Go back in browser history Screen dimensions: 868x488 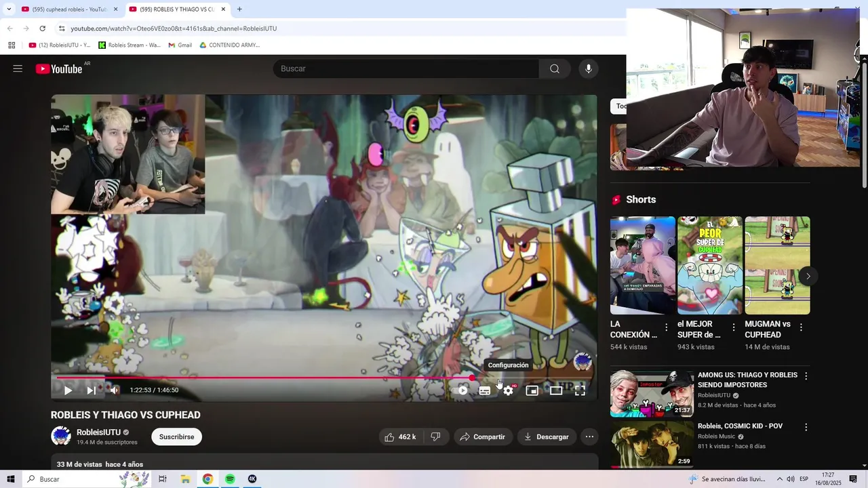pyautogui.click(x=9, y=28)
